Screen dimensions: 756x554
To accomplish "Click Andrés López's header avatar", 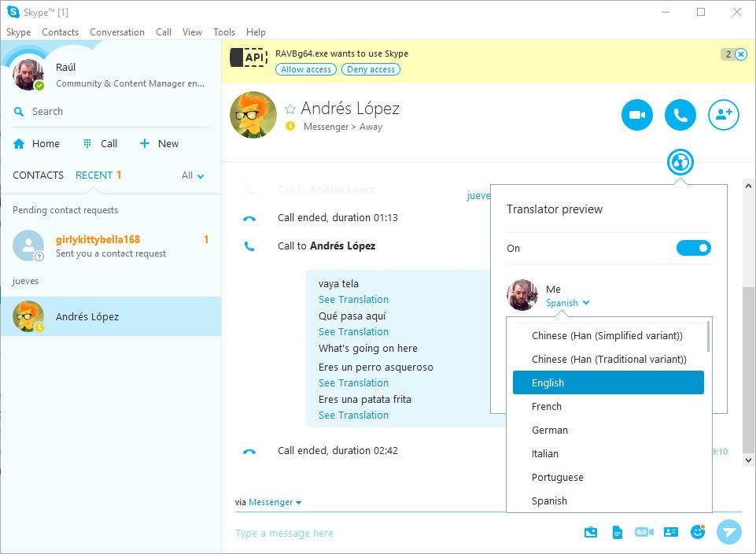I will coord(253,115).
